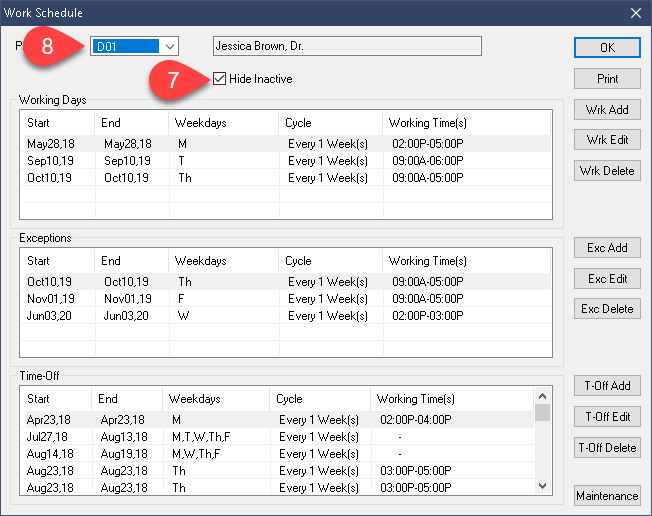This screenshot has height=516, width=652.
Task: Open the Maintenance button
Action: point(607,496)
